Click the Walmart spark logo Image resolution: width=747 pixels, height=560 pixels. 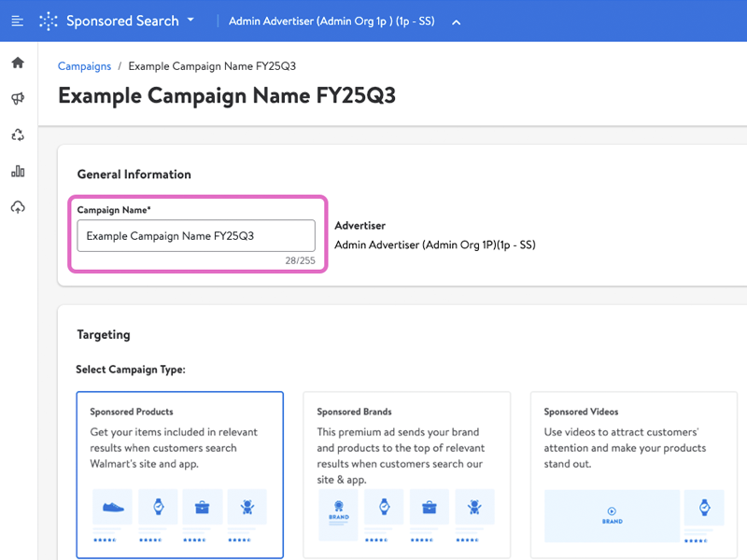(49, 21)
